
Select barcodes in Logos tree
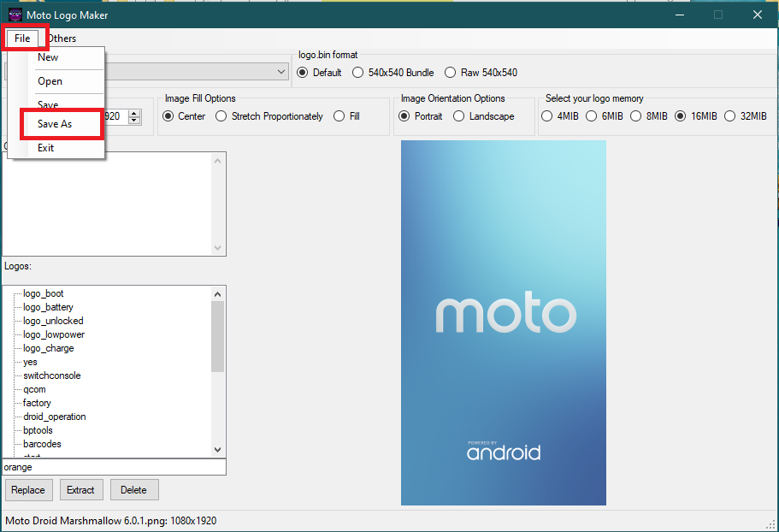42,444
